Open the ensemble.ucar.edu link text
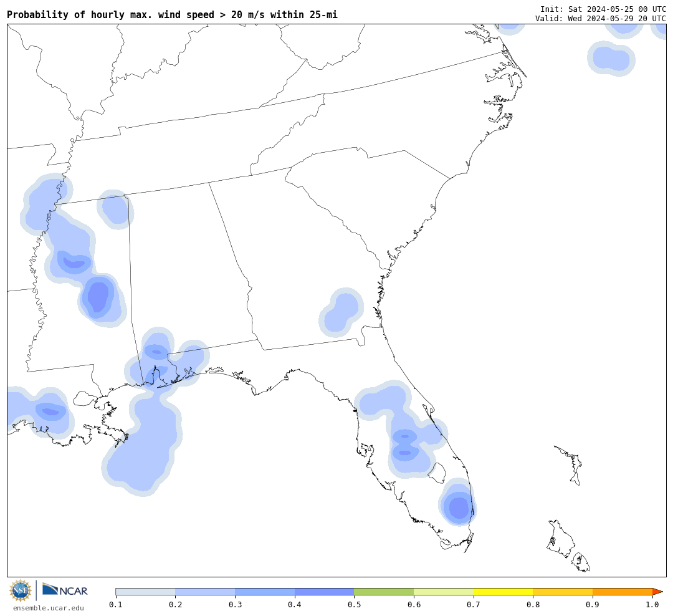This screenshot has height=616, width=673. pyautogui.click(x=49, y=608)
